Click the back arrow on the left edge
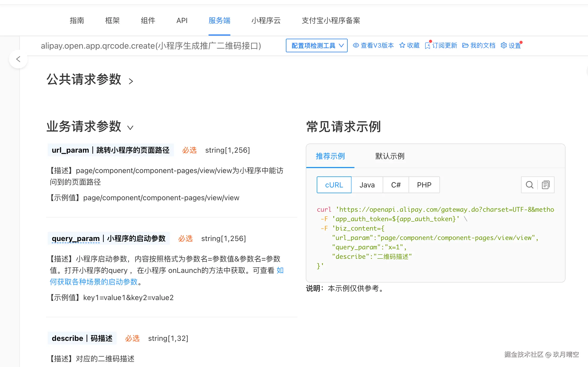This screenshot has width=588, height=367. pyautogui.click(x=18, y=59)
